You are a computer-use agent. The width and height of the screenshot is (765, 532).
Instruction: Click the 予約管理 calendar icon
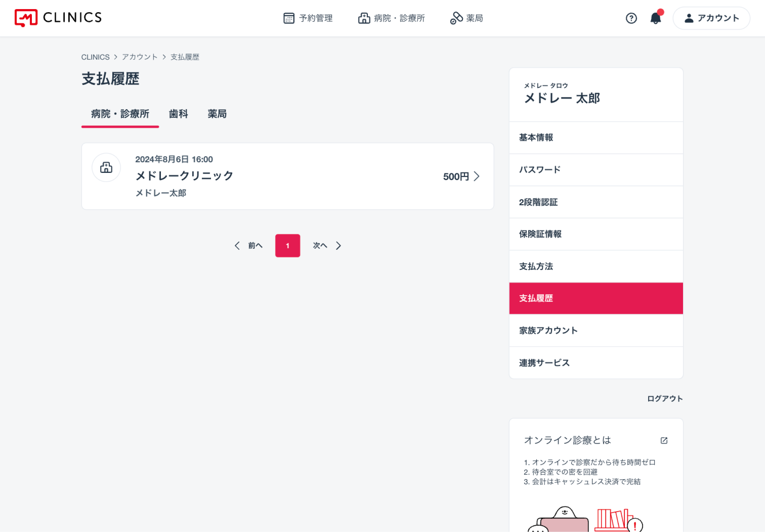[288, 18]
